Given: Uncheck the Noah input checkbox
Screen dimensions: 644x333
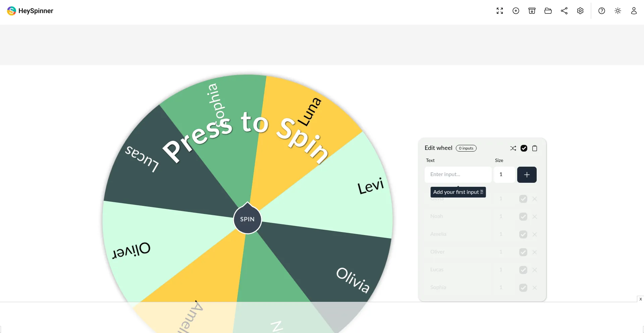Looking at the screenshot, I should (523, 217).
